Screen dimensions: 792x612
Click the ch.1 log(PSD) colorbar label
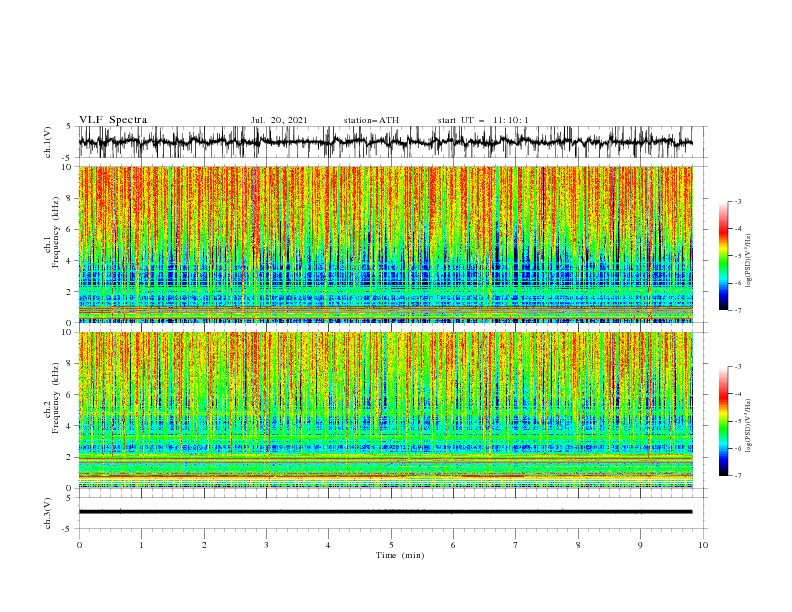tap(748, 261)
